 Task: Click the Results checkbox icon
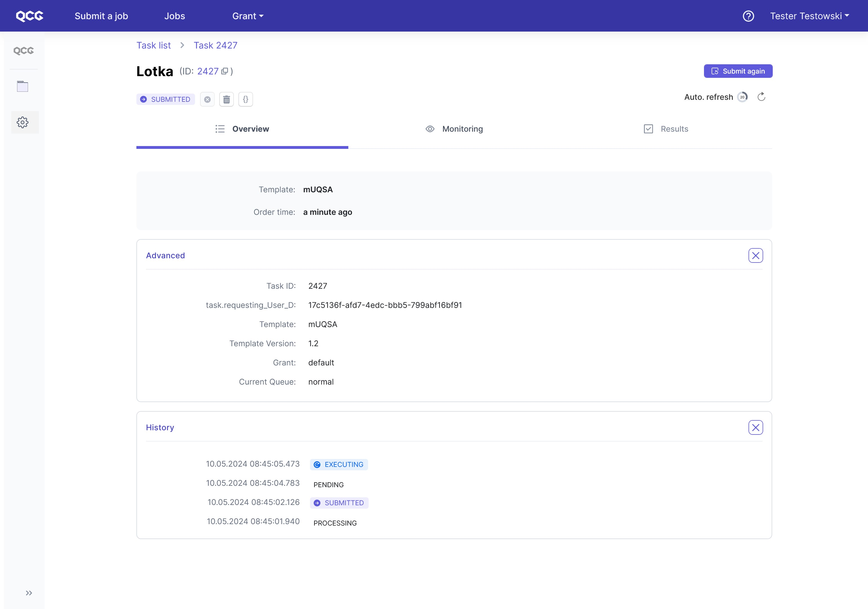click(x=648, y=129)
